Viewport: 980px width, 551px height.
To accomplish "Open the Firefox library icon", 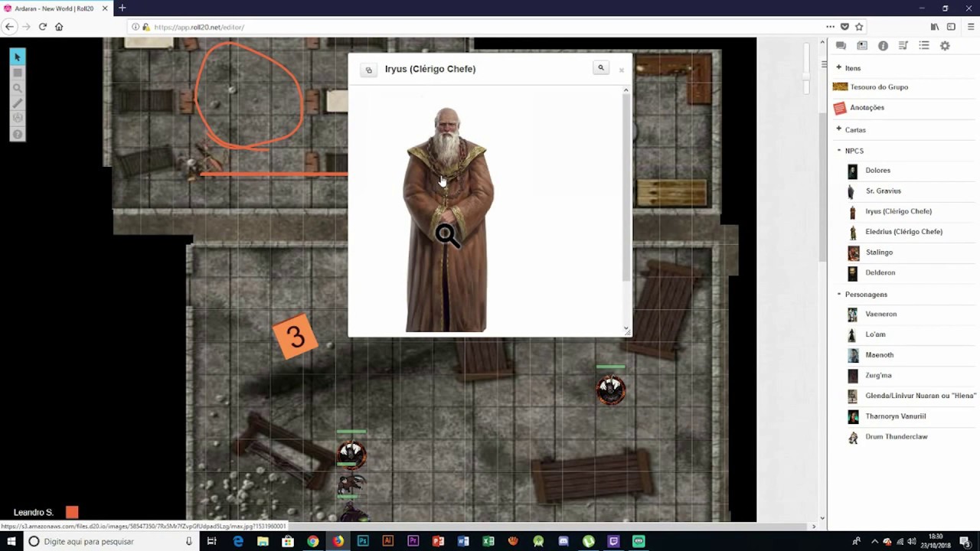I will click(x=935, y=27).
